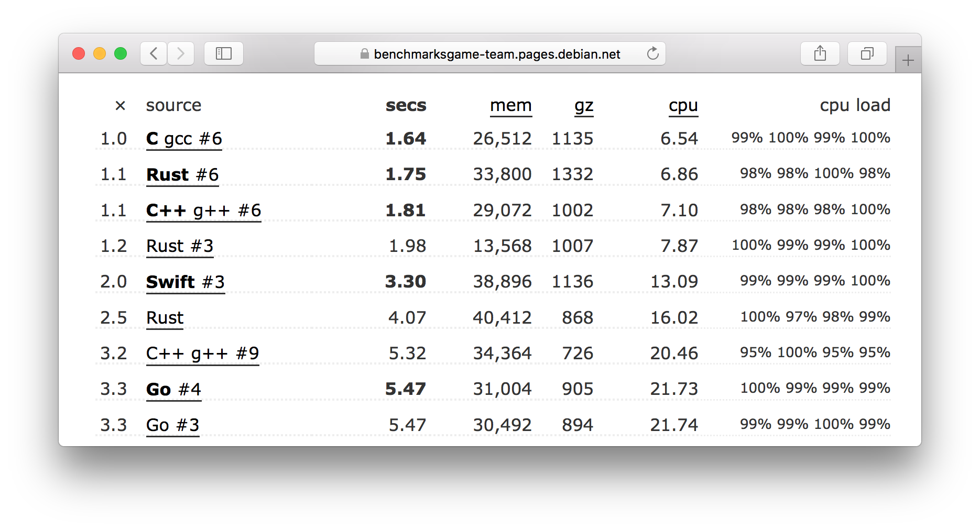980x530 pixels.
Task: Maximize the window with the green button
Action: pos(121,53)
